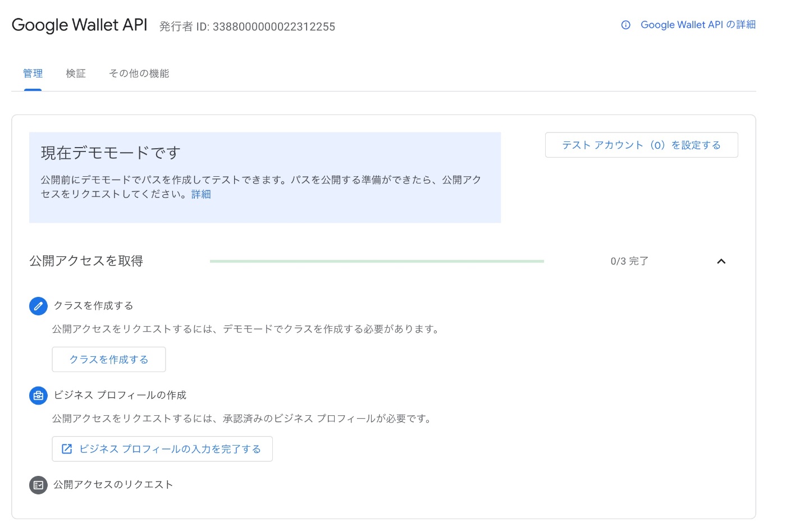Open the その他の機能 tab
The height and width of the screenshot is (532, 786).
click(x=139, y=74)
